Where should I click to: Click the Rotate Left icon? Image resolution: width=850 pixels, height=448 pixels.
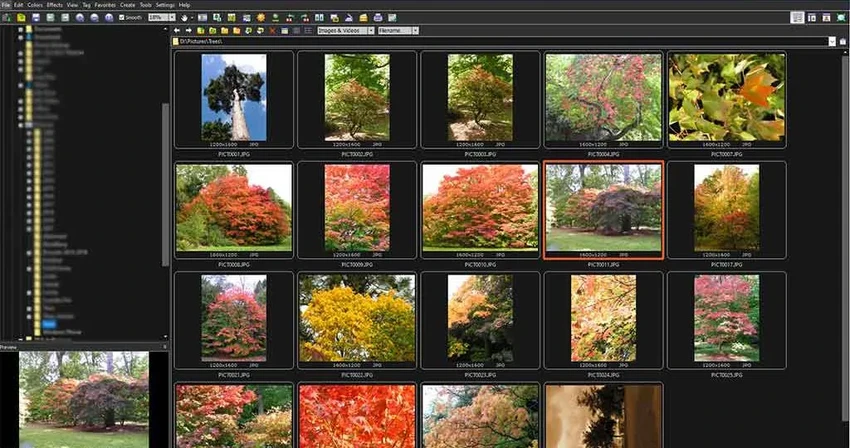pos(289,17)
